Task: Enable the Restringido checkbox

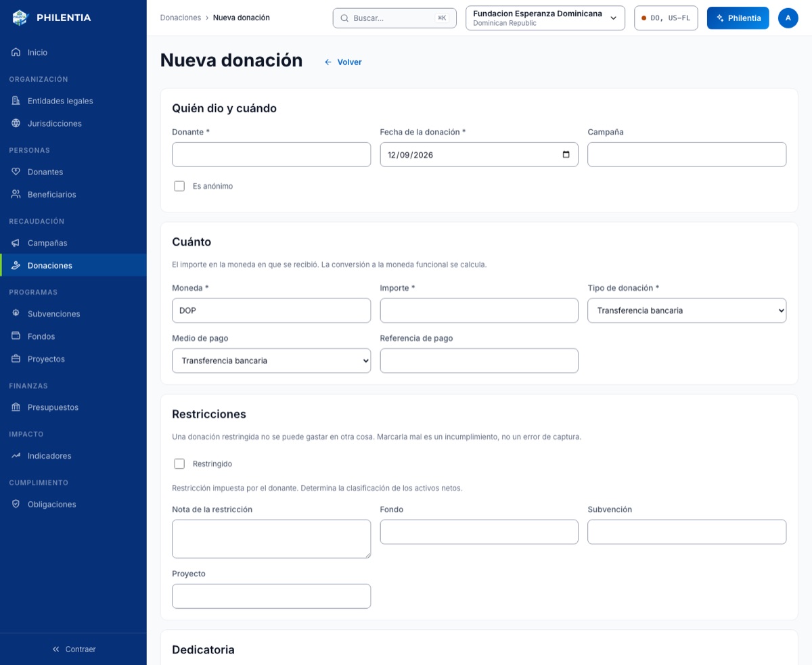Action: 179,464
